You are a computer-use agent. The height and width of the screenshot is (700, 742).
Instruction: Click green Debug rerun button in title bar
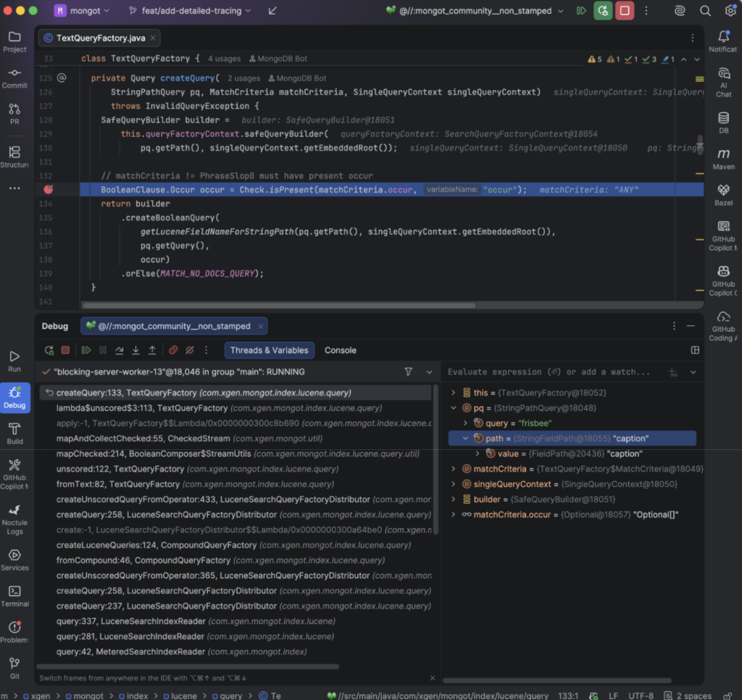pos(603,10)
